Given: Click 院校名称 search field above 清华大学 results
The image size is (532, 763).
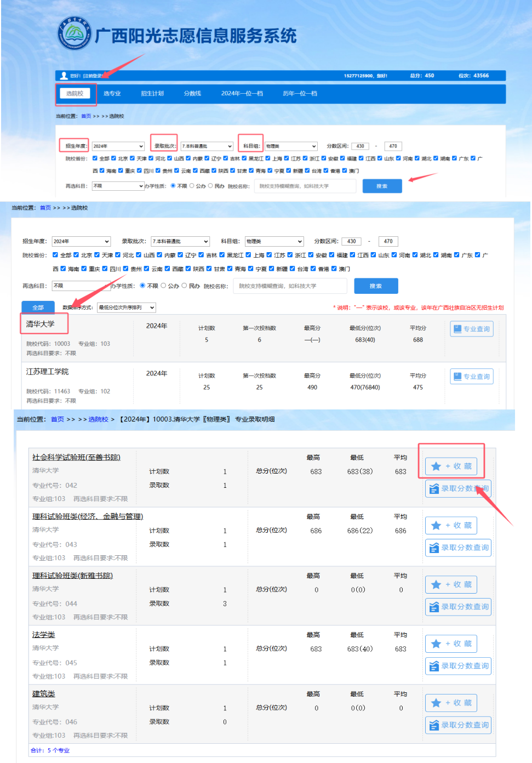Looking at the screenshot, I should tap(290, 286).
